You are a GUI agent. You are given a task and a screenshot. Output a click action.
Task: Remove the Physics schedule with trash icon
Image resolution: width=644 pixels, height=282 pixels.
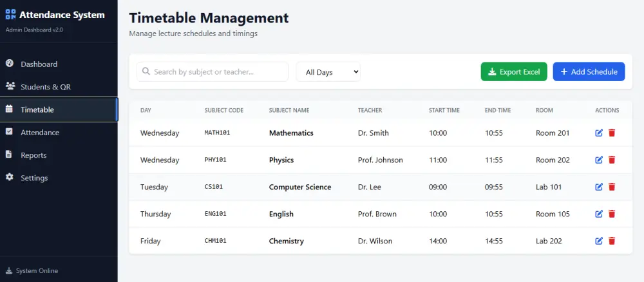(x=612, y=160)
